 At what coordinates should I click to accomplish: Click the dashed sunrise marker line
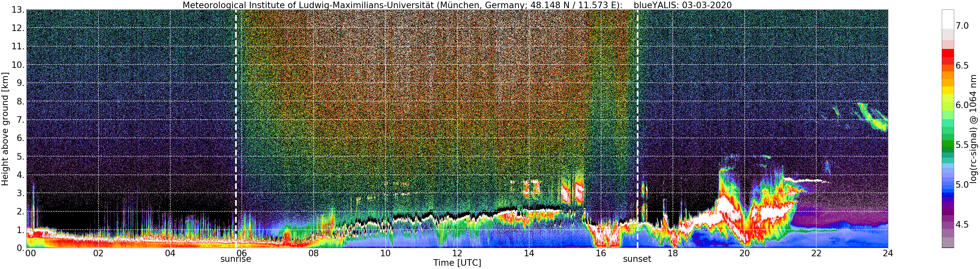click(x=236, y=129)
